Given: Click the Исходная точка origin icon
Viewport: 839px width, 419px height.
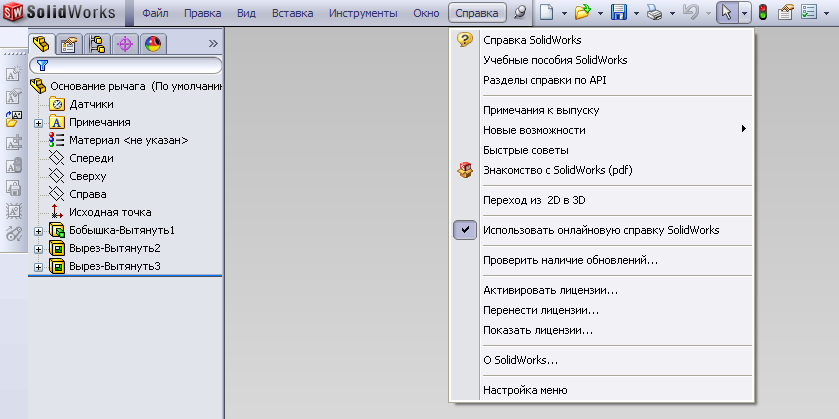Looking at the screenshot, I should (57, 212).
